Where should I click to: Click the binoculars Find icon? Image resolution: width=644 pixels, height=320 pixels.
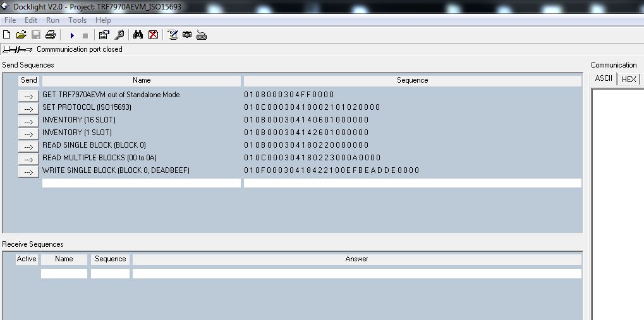coord(138,35)
